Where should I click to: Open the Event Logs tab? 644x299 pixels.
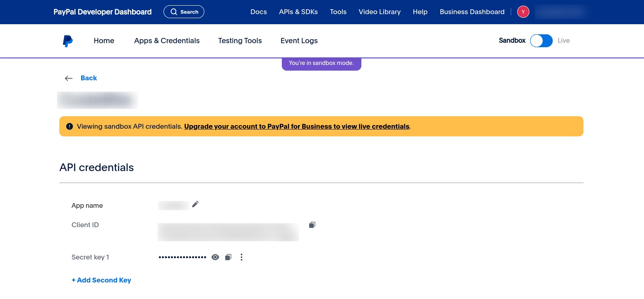point(299,41)
